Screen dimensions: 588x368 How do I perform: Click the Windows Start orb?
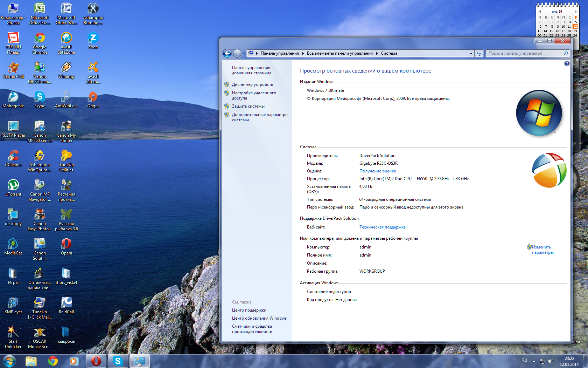point(9,361)
